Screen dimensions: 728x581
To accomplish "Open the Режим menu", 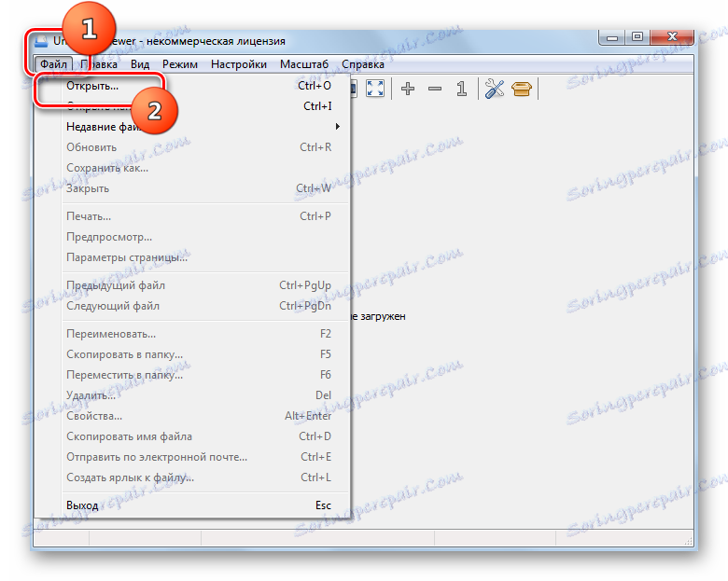I will [x=180, y=64].
